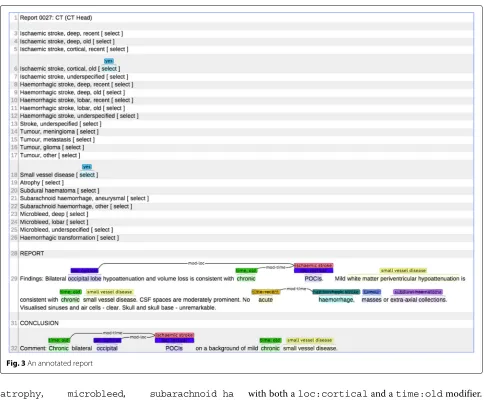Click the annotated words 'occipital lobe' in Findings
Screen dimensions: 485x400
click(85, 279)
